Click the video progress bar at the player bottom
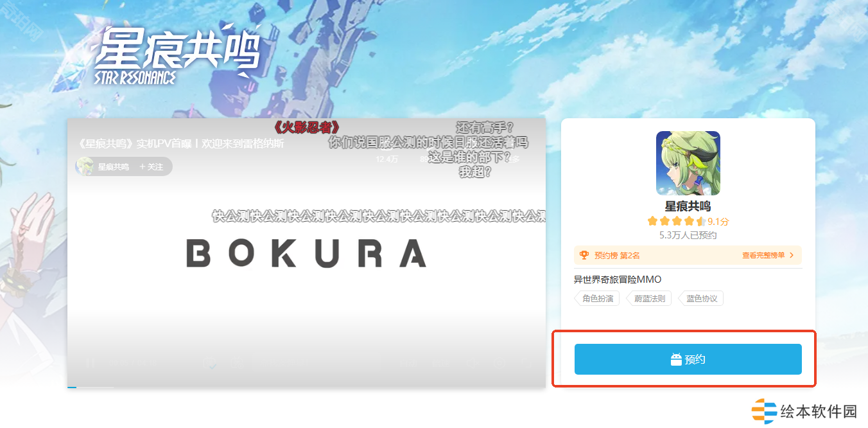The image size is (868, 428). point(306,387)
